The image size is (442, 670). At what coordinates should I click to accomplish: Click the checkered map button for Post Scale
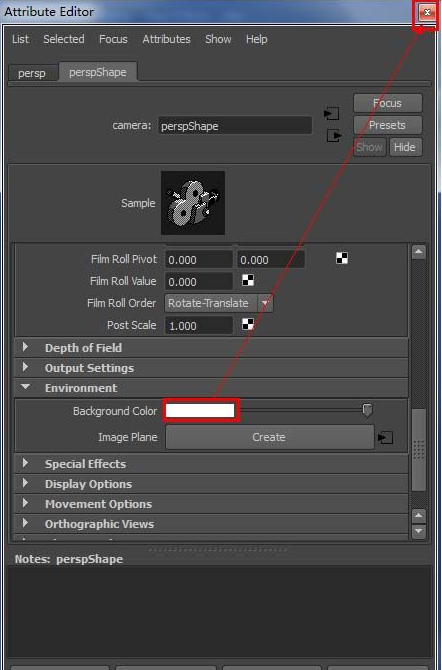tap(248, 324)
